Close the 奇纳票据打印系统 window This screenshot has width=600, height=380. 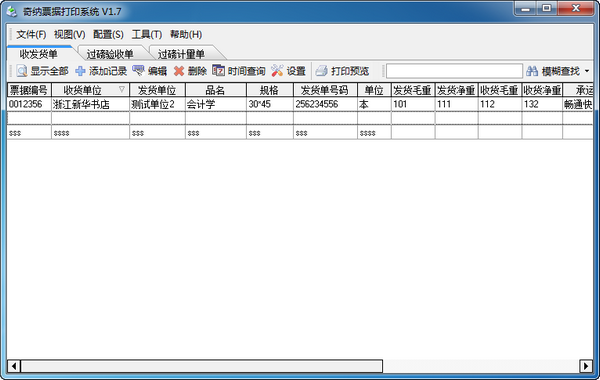click(576, 8)
